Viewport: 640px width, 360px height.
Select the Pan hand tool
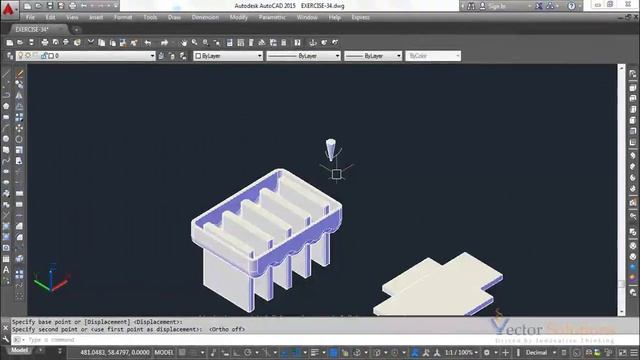click(x=184, y=42)
